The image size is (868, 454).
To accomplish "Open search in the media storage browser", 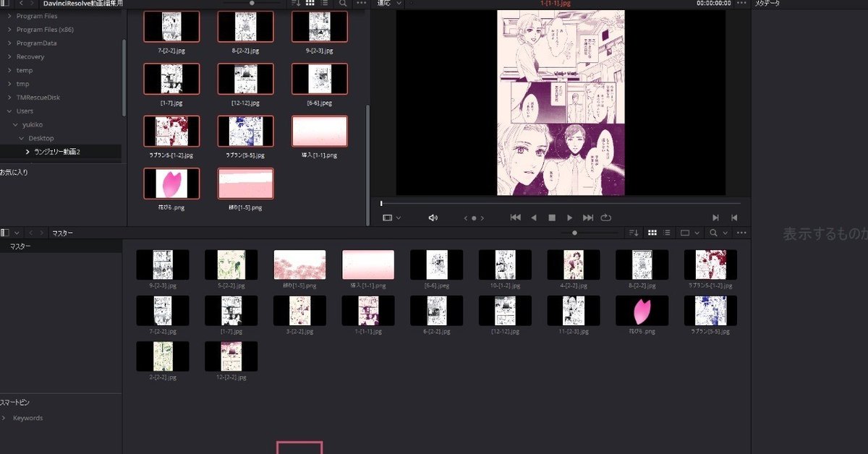I will [x=343, y=4].
